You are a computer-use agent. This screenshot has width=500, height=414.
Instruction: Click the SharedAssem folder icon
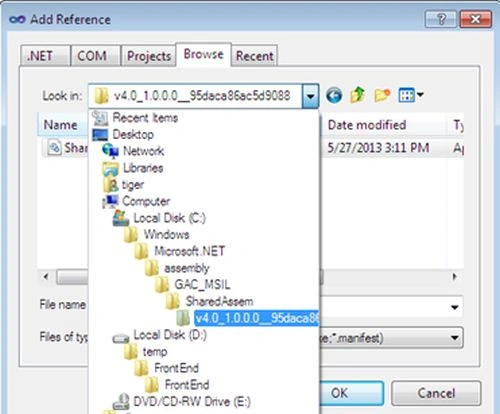coord(173,301)
